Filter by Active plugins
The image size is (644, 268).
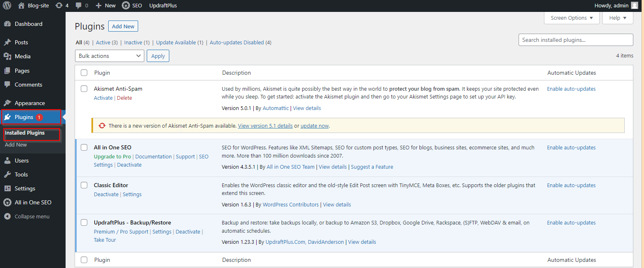(x=107, y=42)
